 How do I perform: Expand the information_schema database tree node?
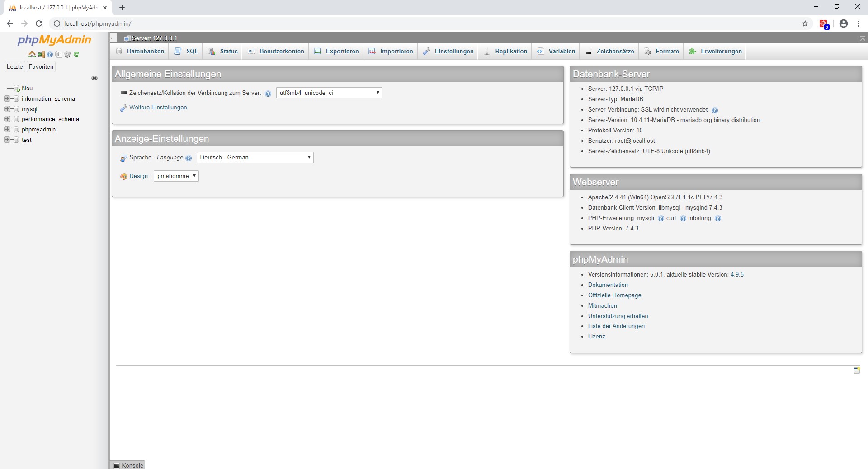coord(7,98)
